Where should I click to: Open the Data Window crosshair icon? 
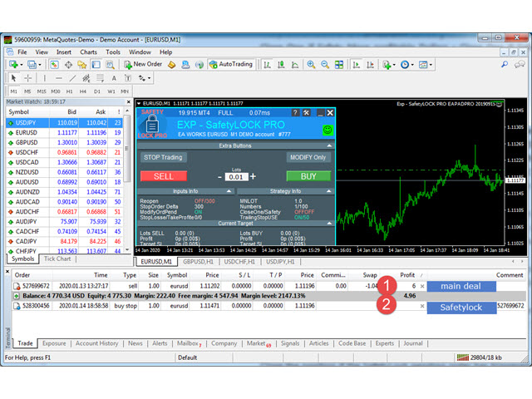coord(68,65)
